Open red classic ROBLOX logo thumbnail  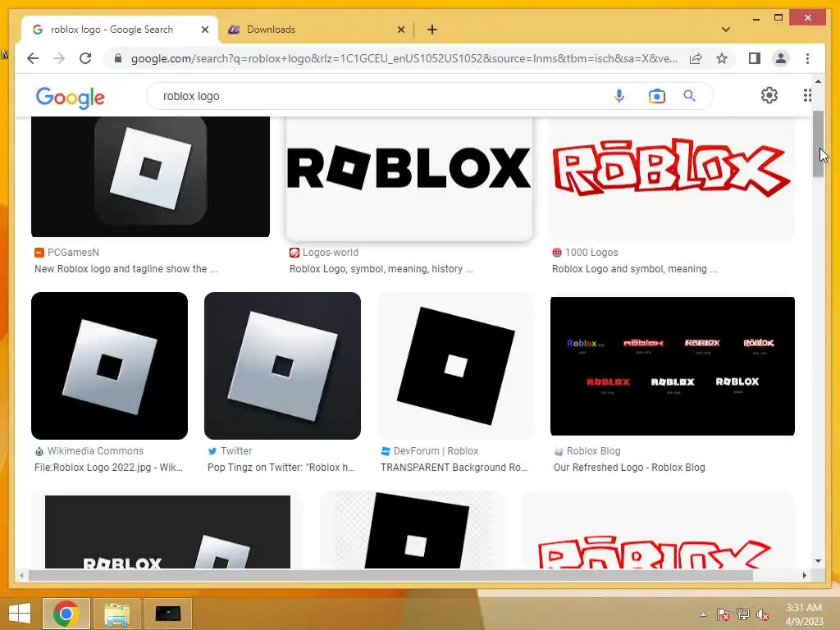coord(671,178)
